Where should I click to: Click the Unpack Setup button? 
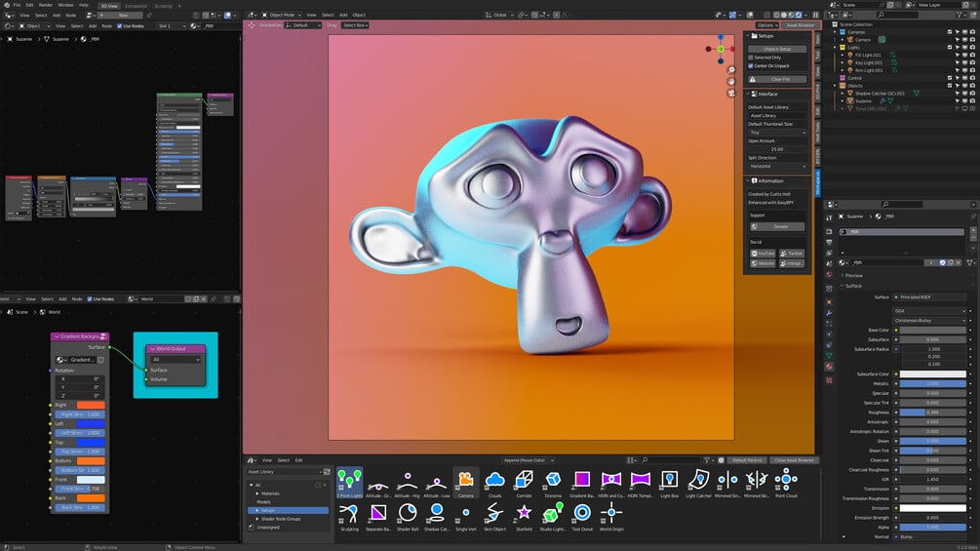coord(777,49)
